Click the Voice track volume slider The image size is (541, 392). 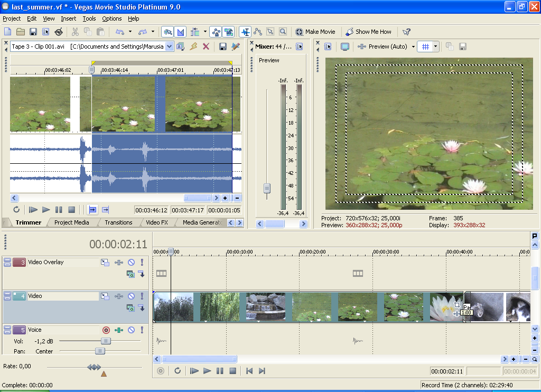pos(106,341)
